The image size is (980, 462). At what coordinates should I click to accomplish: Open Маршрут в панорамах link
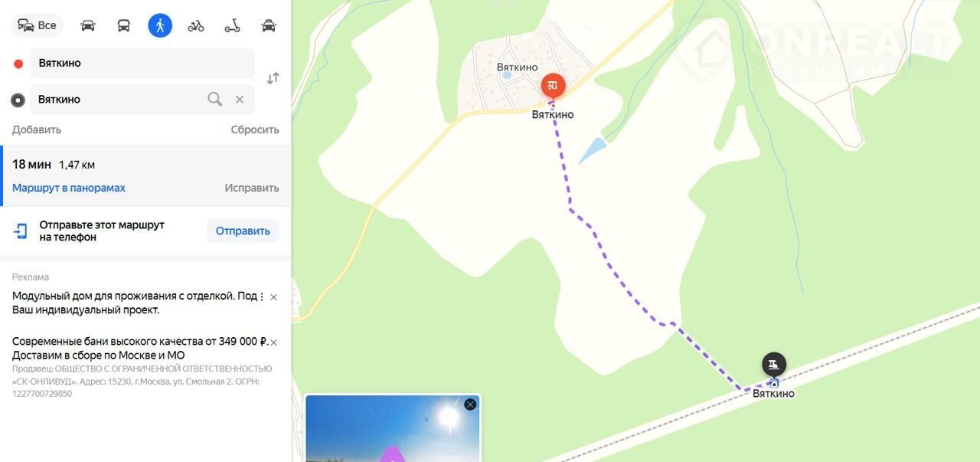tap(69, 188)
